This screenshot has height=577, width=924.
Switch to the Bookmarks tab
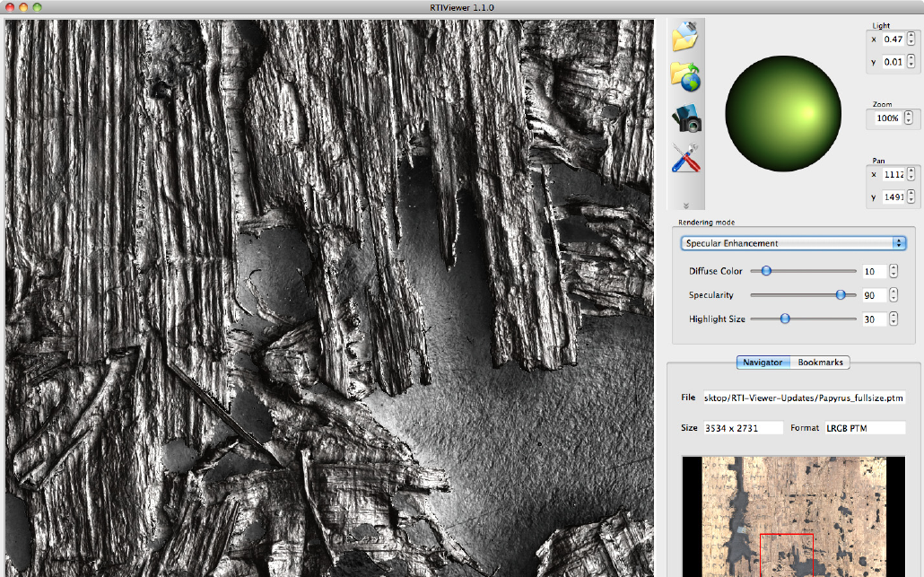coord(820,363)
